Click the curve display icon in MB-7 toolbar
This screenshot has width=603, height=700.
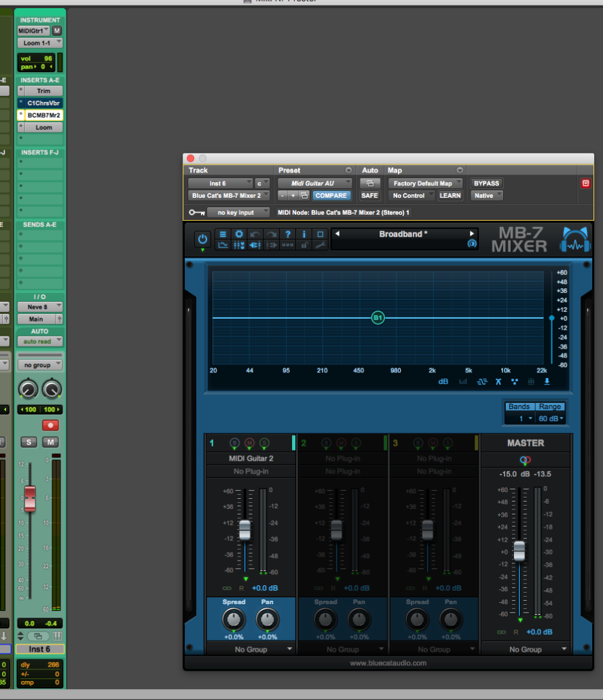[223, 245]
